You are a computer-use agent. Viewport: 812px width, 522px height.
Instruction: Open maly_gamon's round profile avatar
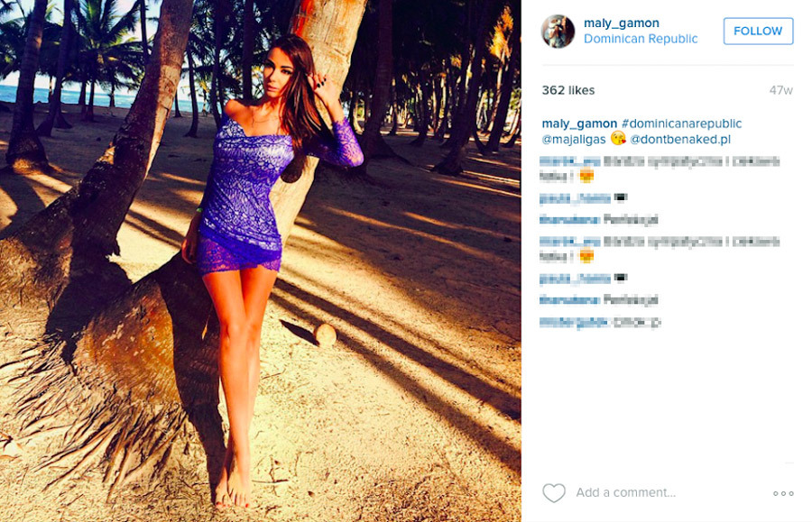click(558, 31)
